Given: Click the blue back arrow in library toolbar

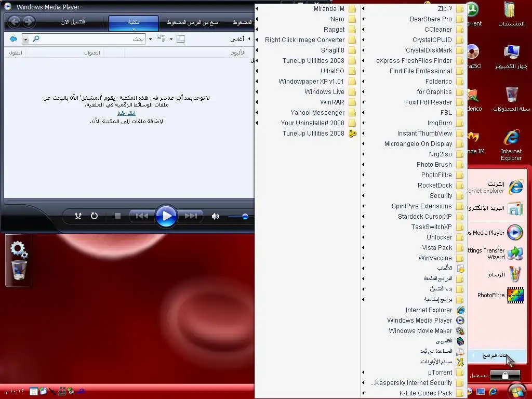Looking at the screenshot, I should [13, 39].
